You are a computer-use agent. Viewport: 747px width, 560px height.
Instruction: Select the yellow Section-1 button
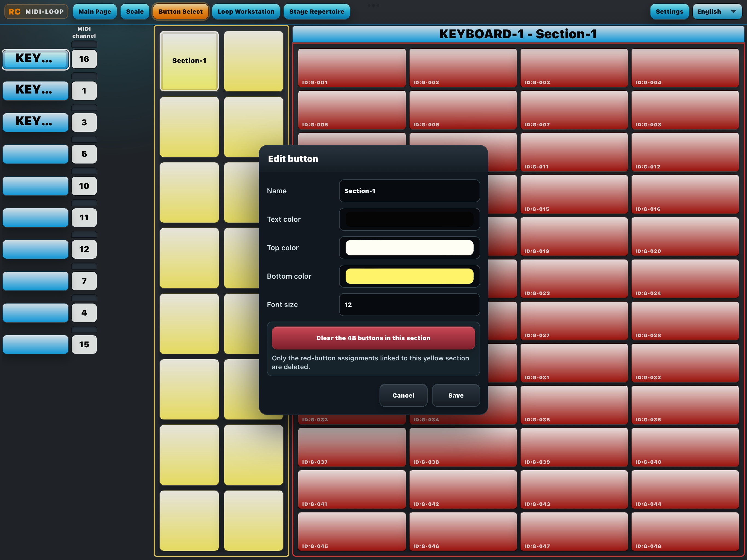[x=189, y=61]
